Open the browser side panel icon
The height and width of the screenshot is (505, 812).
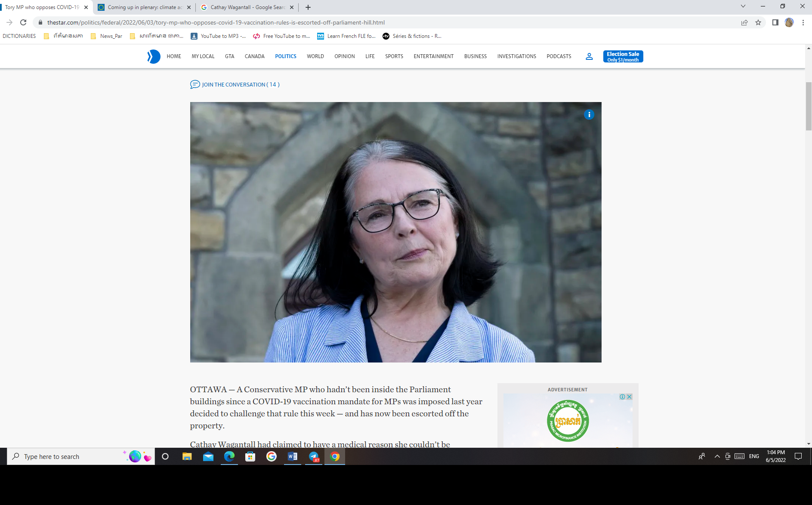click(775, 22)
